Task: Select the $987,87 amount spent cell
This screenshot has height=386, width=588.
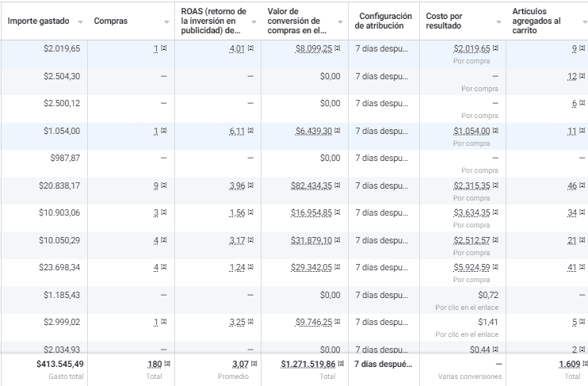Action: [x=65, y=159]
